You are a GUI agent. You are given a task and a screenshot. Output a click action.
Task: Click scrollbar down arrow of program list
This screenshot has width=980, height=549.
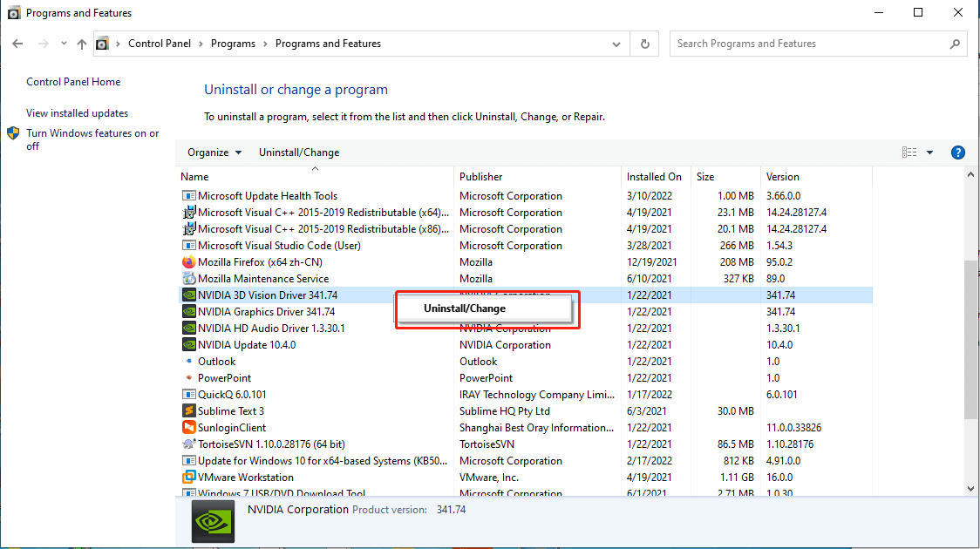coord(970,489)
